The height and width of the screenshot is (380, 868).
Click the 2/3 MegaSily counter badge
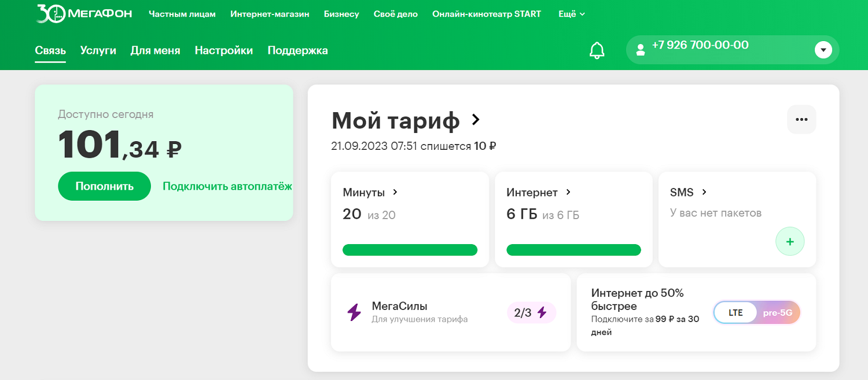[x=531, y=313]
